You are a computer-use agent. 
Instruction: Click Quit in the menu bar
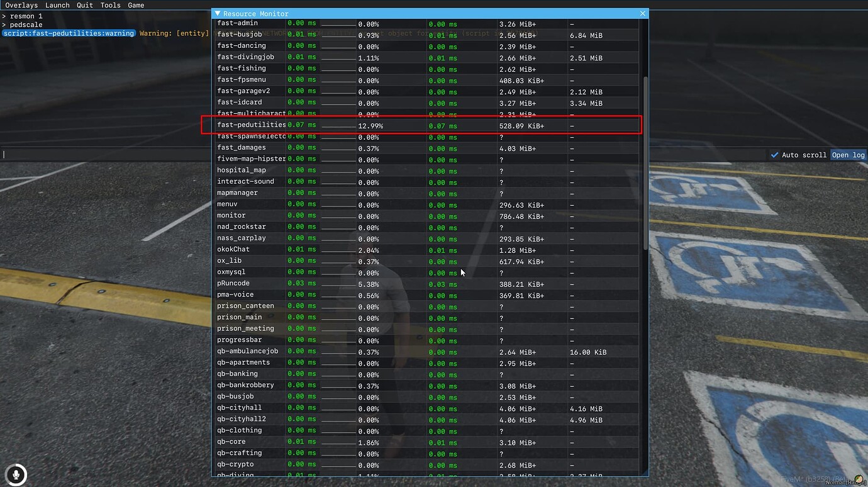(x=84, y=5)
